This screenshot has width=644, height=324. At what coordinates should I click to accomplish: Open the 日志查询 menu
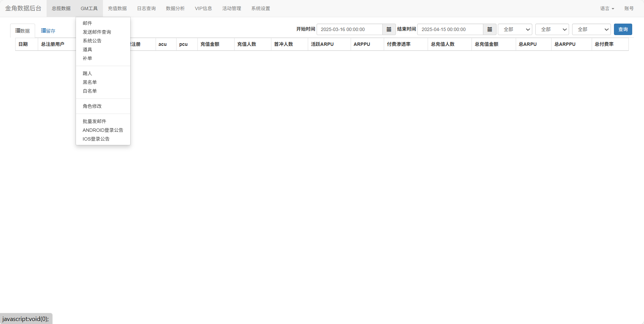146,8
